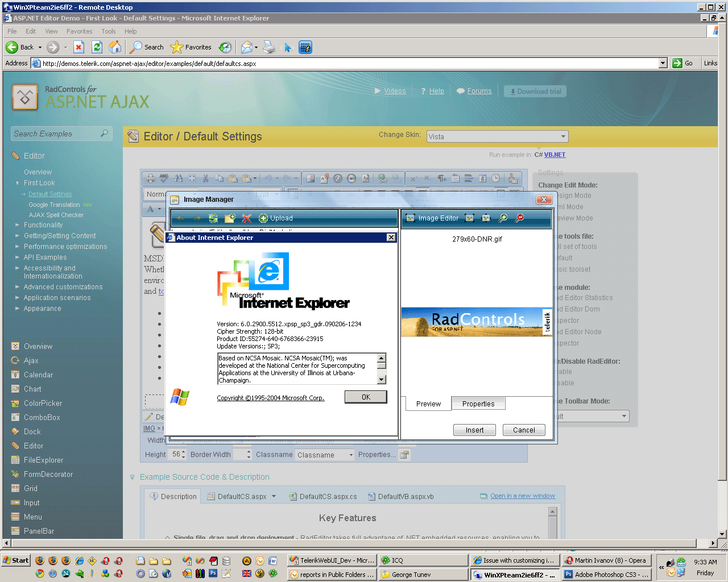Click the Image Manager forward arrow
Image resolution: width=728 pixels, height=582 pixels.
197,218
